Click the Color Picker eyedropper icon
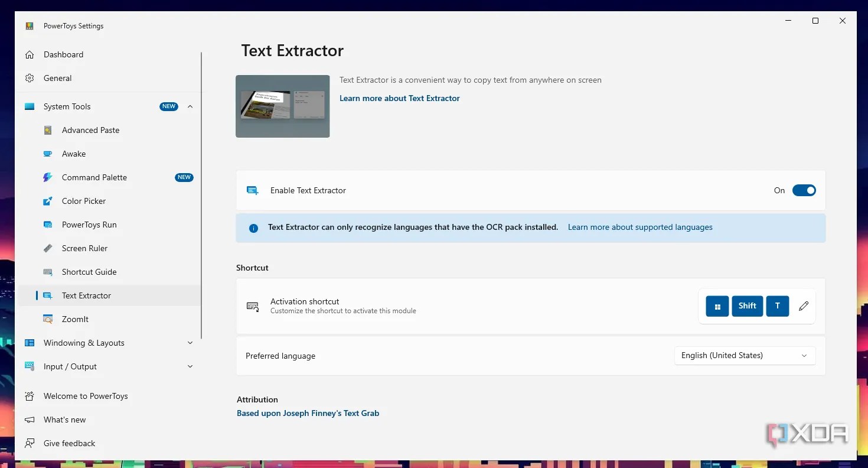868x468 pixels. 47,201
